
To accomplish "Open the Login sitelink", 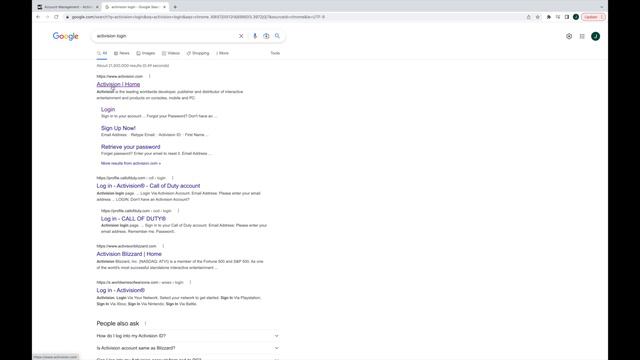I will pyautogui.click(x=108, y=109).
